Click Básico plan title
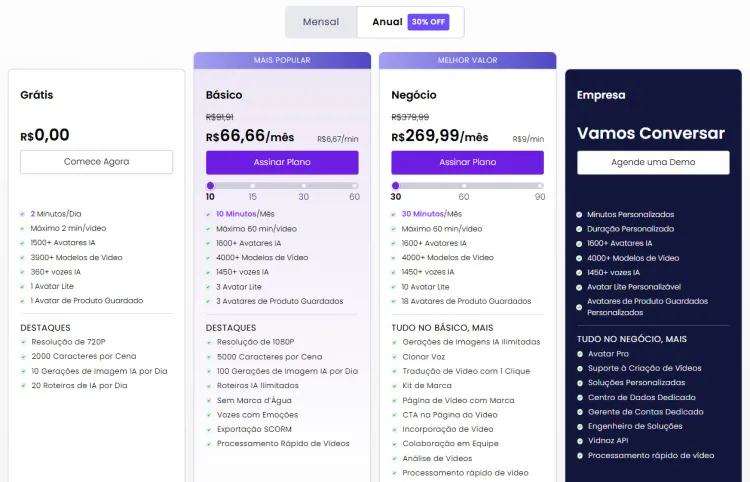This screenshot has width=750, height=482. point(224,95)
